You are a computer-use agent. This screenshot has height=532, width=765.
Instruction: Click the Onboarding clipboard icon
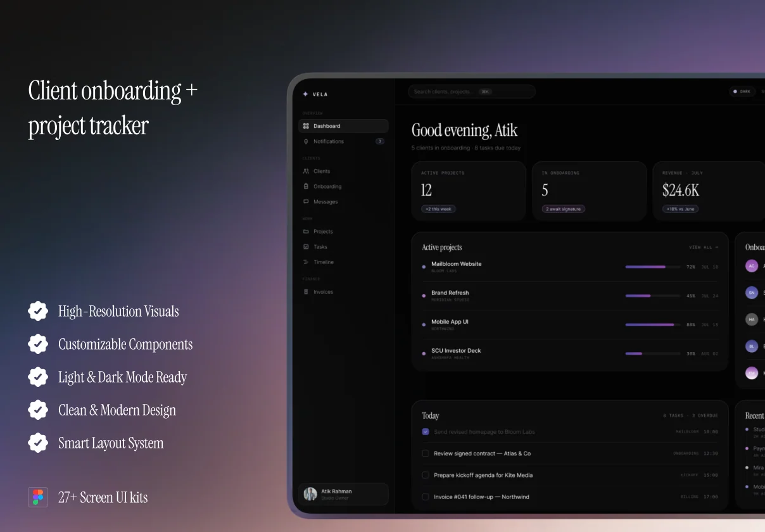tap(306, 186)
